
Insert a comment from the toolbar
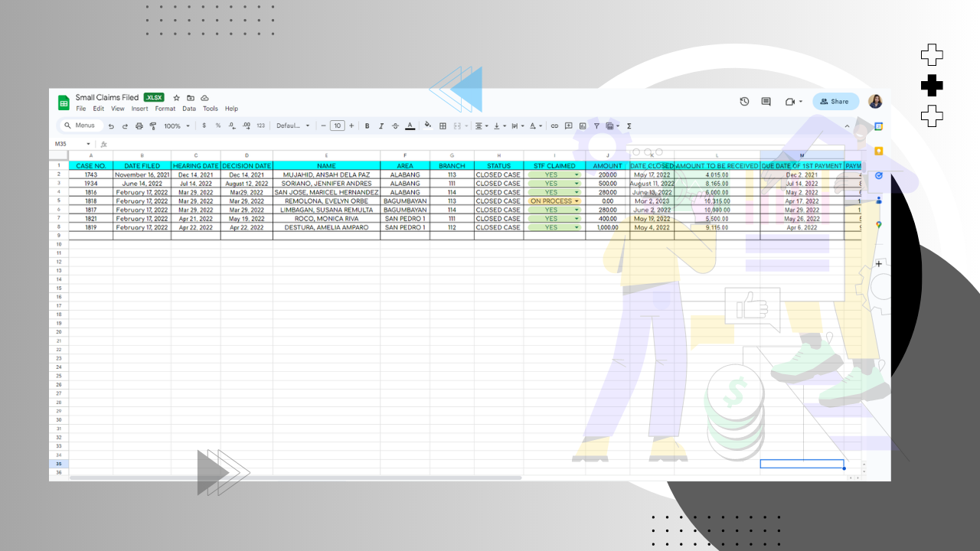tap(569, 126)
